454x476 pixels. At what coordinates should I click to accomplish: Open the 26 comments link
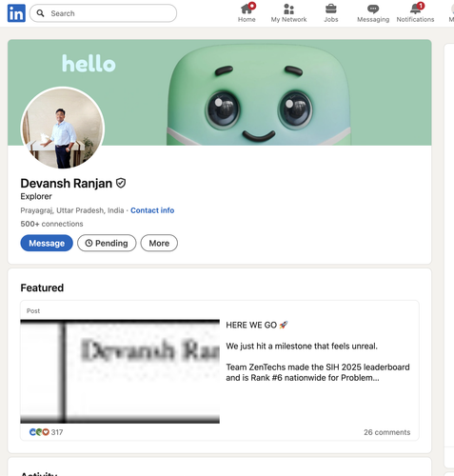(x=387, y=432)
